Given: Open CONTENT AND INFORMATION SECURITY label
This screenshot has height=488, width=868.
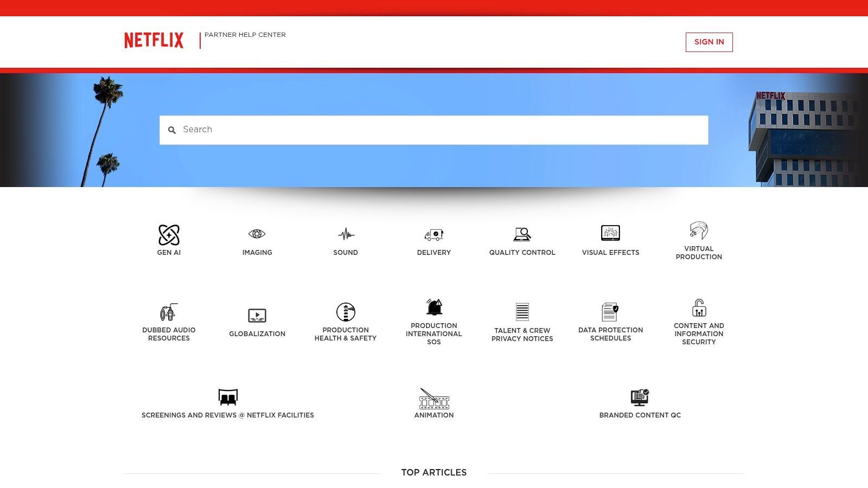Looking at the screenshot, I should (699, 334).
